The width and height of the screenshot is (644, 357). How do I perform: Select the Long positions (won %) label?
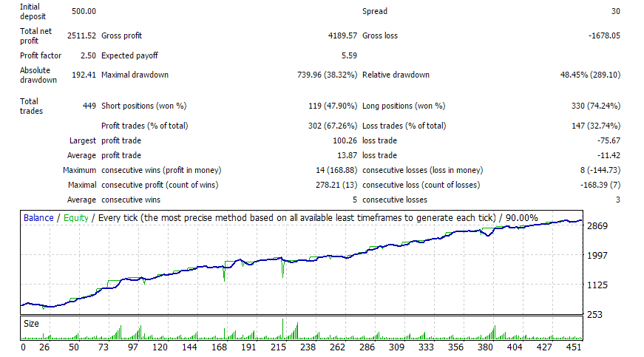point(404,106)
